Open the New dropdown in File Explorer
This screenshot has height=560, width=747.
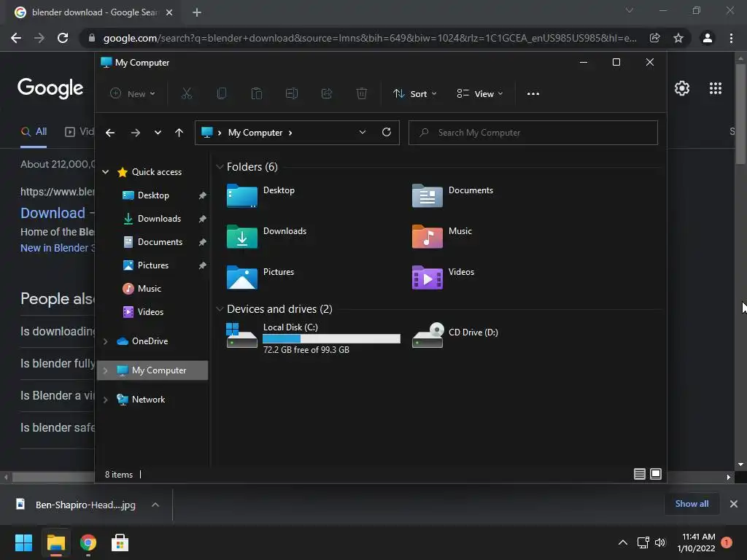[133, 94]
